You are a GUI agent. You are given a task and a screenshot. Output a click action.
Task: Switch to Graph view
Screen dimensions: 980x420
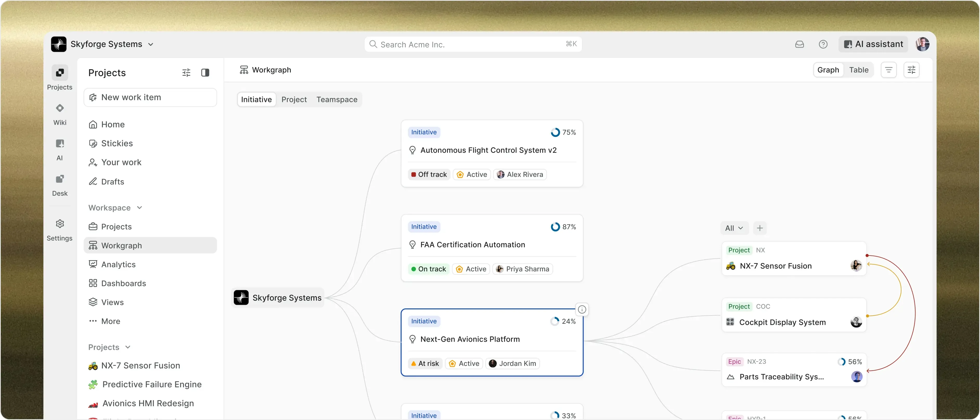click(x=828, y=70)
